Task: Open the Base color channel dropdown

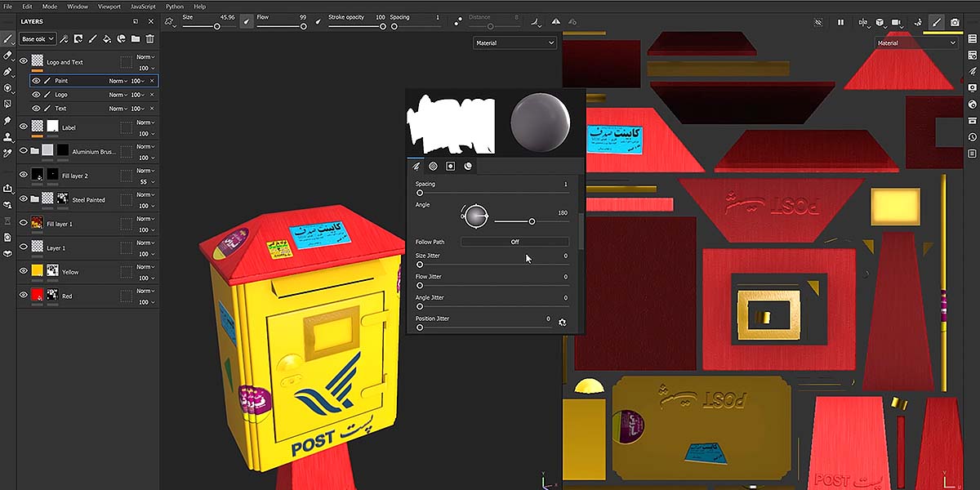Action: 38,38
